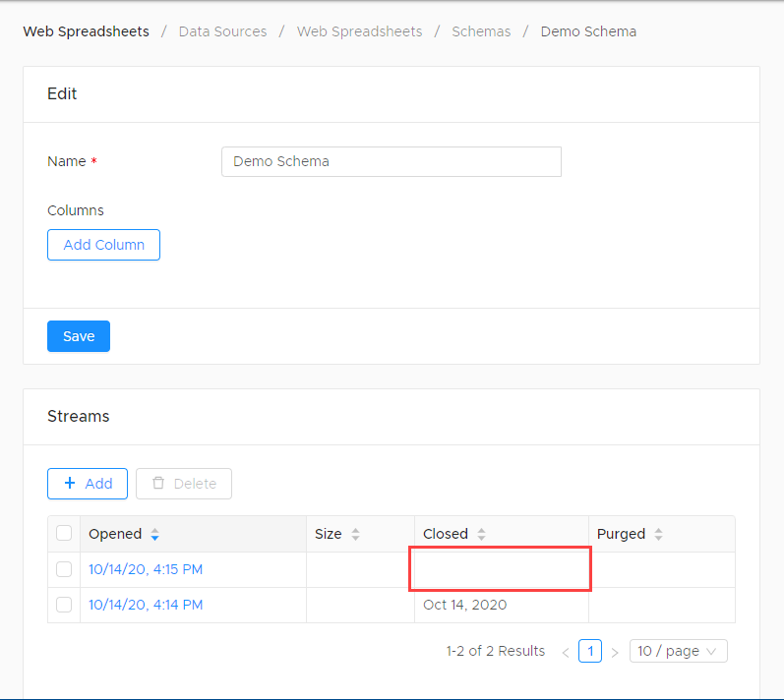Viewport: 784px width, 700px height.
Task: Open the 10/14/20, 4:14 PM stream
Action: 146,605
